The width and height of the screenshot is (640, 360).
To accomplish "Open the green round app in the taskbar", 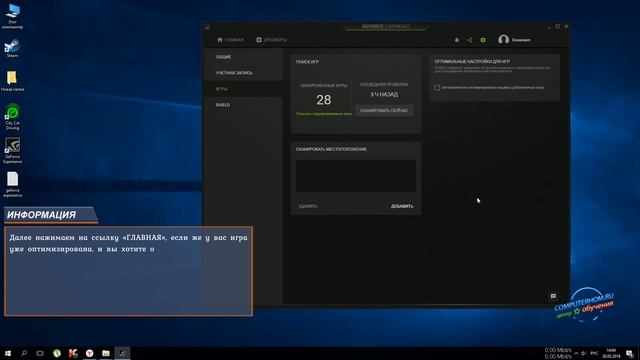I will point(57,353).
